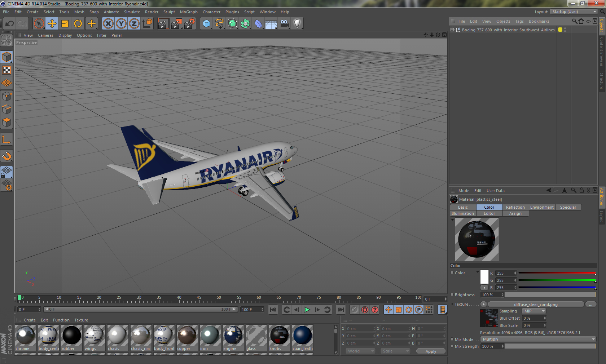Activate the Scale tool
This screenshot has width=606, height=364.
tap(65, 24)
